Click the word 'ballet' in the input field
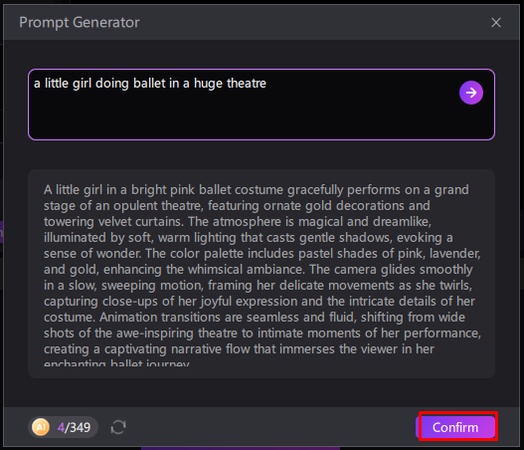Viewport: 524px width, 450px height. (149, 83)
